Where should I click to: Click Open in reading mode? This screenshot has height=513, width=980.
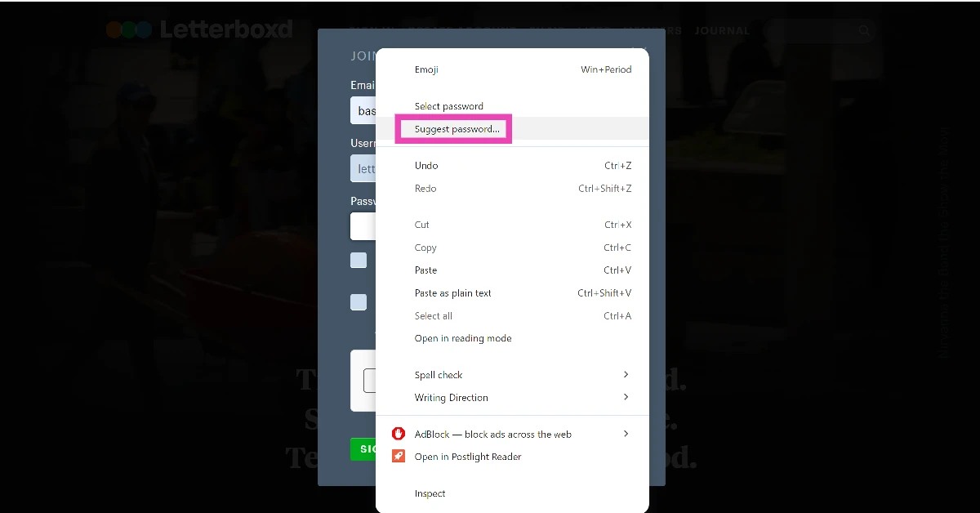[x=463, y=338]
